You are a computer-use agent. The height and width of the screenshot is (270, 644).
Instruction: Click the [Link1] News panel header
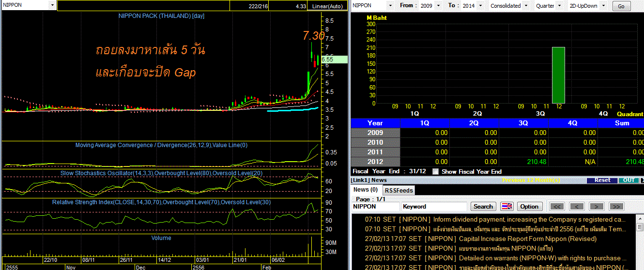(369, 180)
